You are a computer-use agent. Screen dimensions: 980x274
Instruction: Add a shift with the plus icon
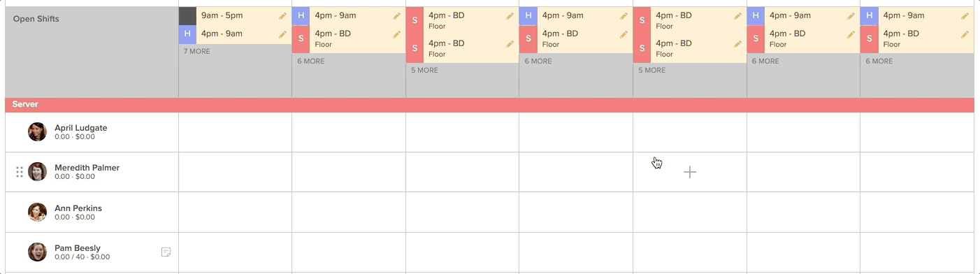coord(690,172)
